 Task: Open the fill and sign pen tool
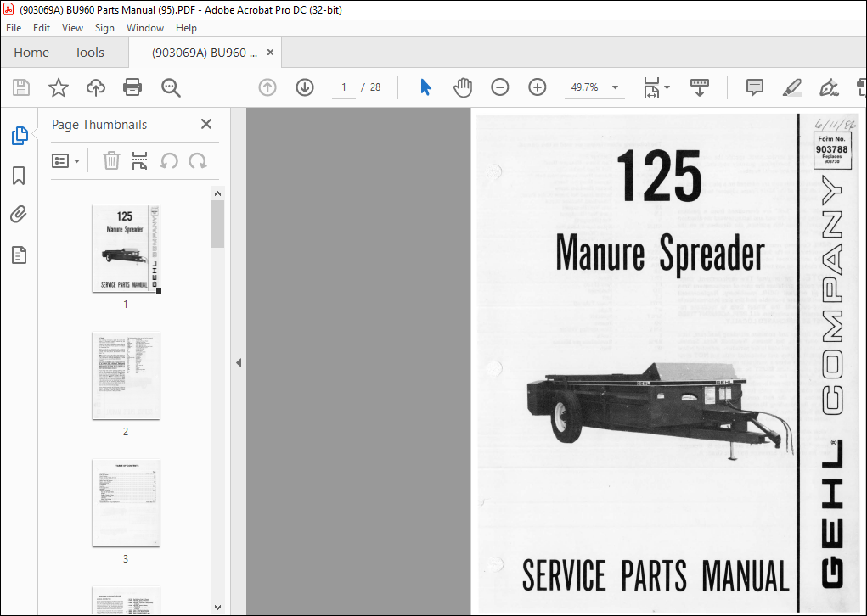coord(829,87)
